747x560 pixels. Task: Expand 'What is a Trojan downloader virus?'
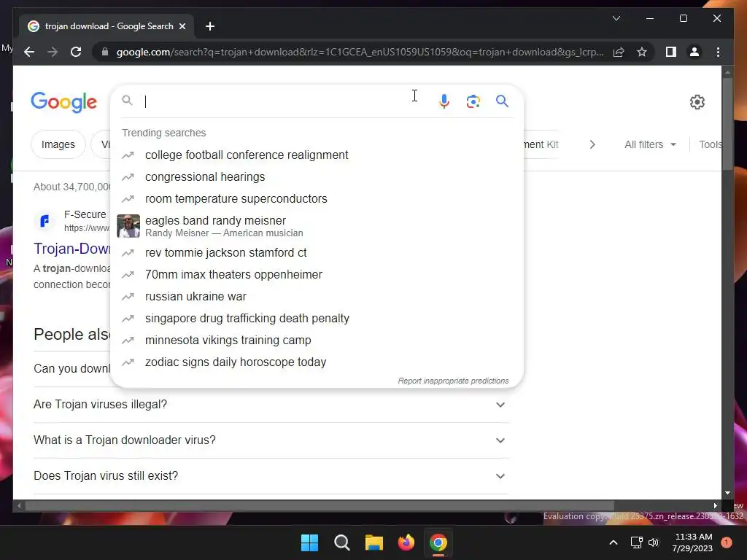pos(271,440)
